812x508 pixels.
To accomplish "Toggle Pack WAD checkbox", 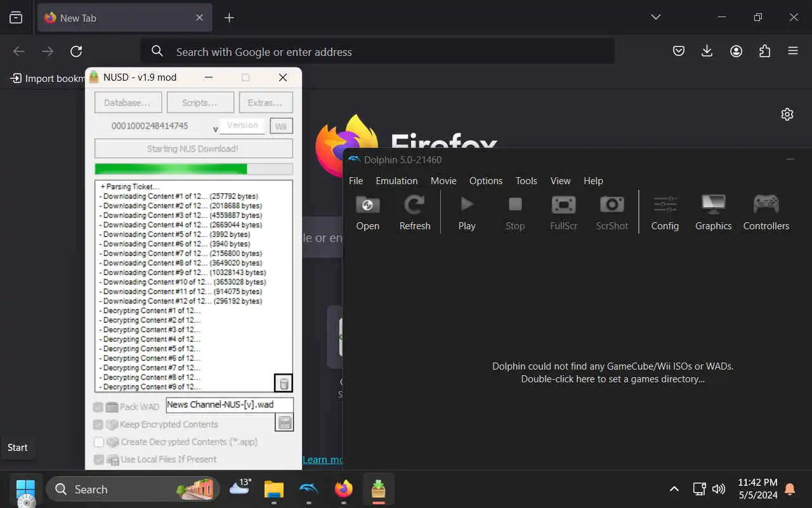I will (x=98, y=407).
